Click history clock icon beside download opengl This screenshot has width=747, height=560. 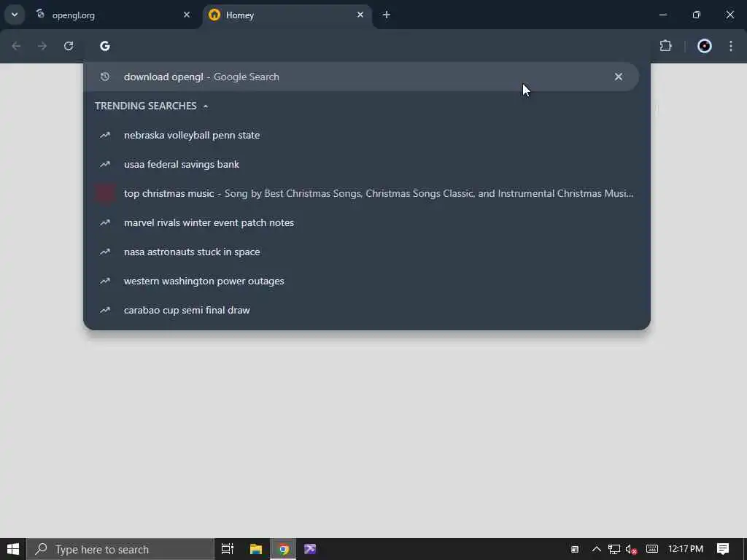pos(105,77)
